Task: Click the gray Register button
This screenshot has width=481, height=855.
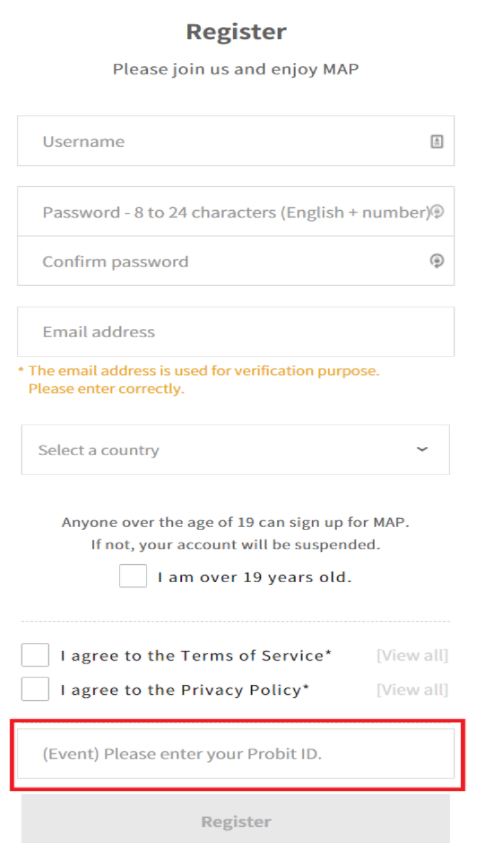Action: [236, 821]
